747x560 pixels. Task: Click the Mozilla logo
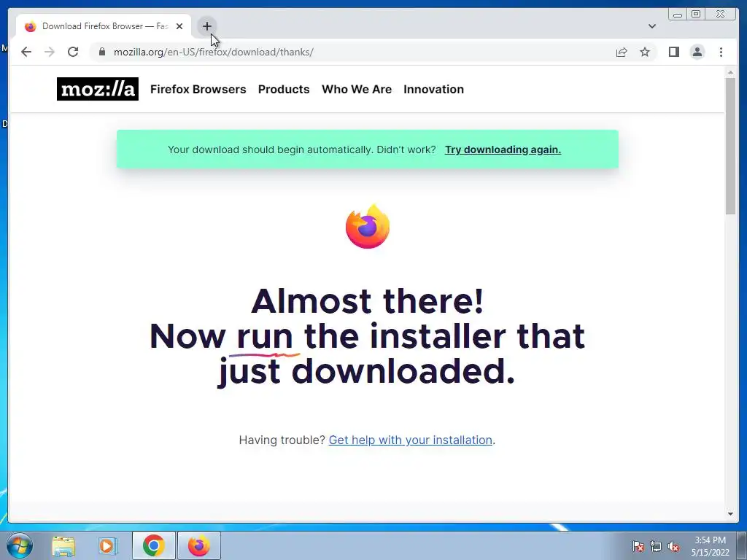pyautogui.click(x=98, y=89)
